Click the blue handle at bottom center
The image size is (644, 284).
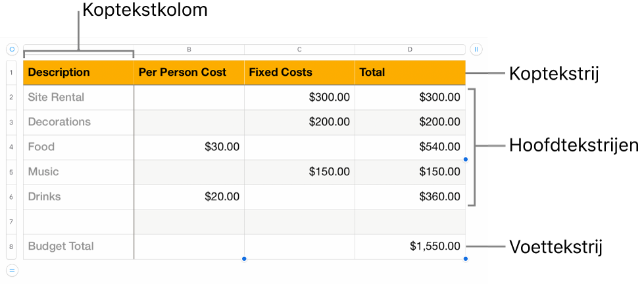pos(244,259)
